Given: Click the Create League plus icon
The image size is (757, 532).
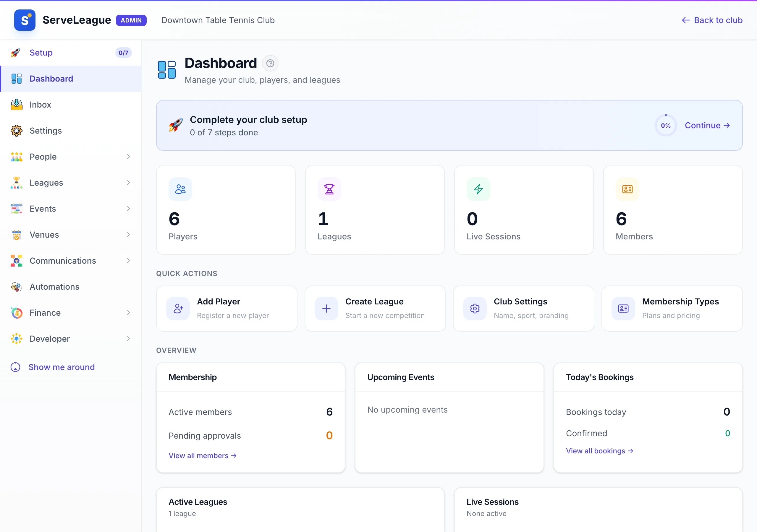Looking at the screenshot, I should pyautogui.click(x=326, y=309).
